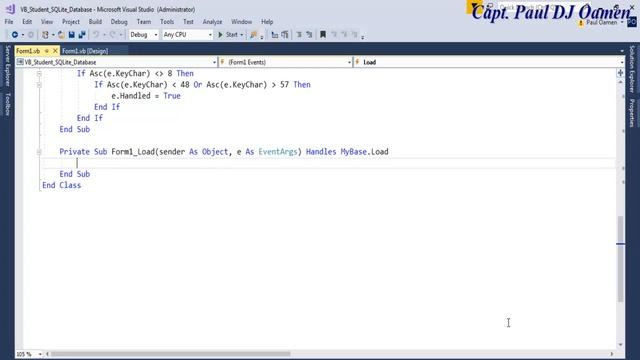This screenshot has width=640, height=360.
Task: Click the Increase Line Indent icon
Action: point(285,35)
